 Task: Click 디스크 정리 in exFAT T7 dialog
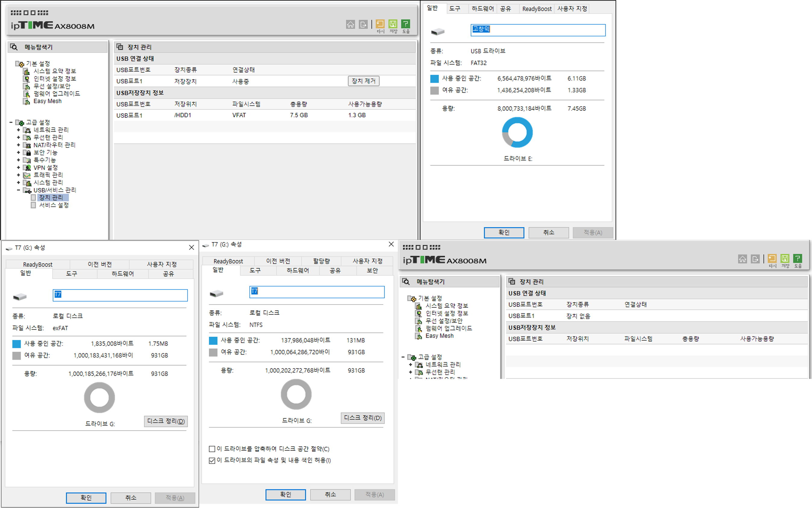click(166, 421)
